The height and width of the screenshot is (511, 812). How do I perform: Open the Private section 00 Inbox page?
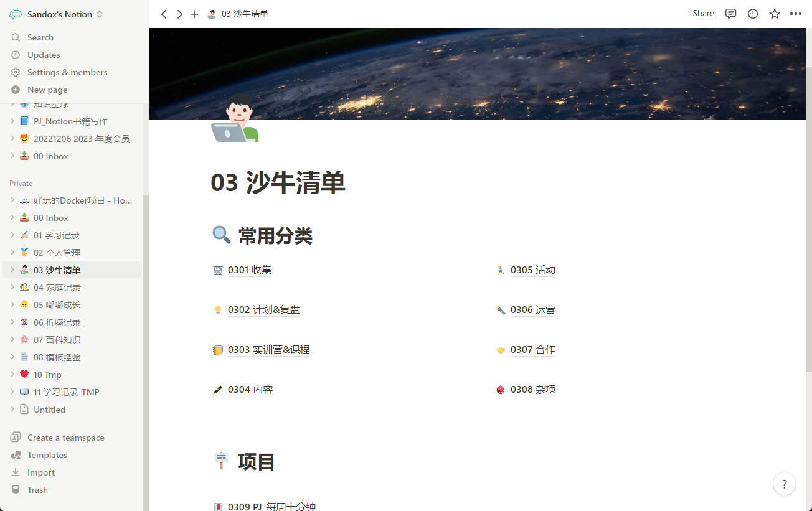click(72, 218)
